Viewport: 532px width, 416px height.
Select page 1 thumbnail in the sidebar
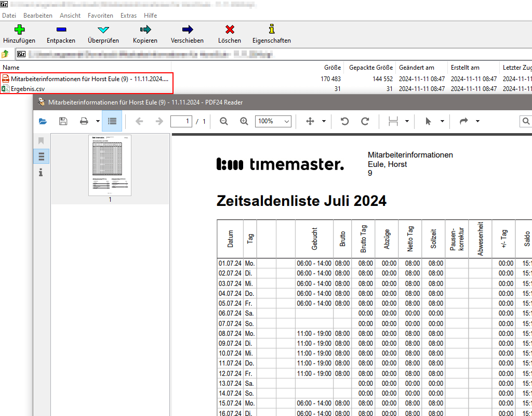(x=110, y=164)
